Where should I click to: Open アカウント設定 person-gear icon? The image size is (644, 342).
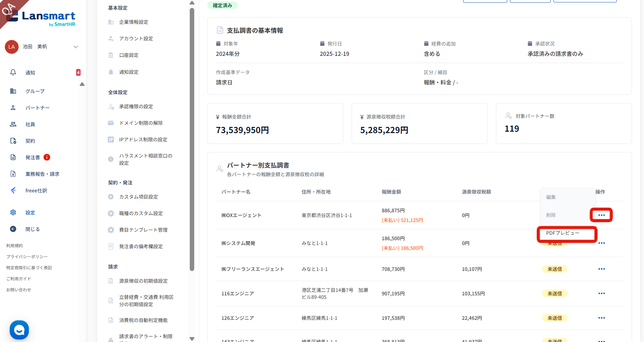(x=111, y=39)
